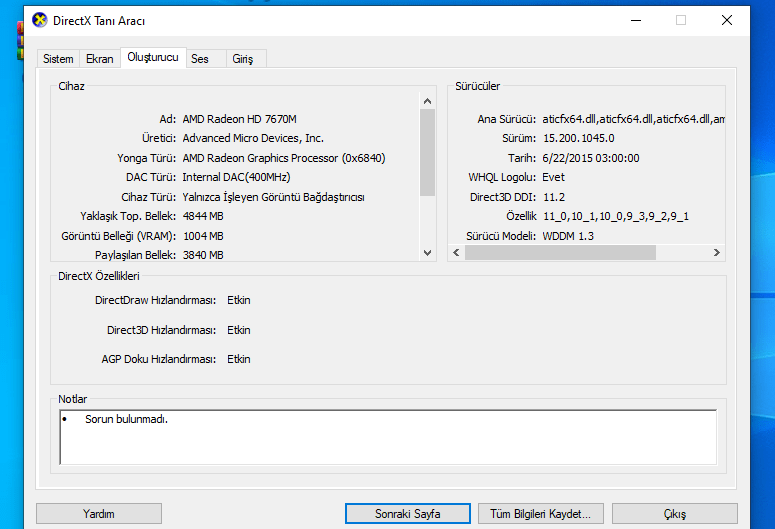Click 'Advanced Micro Devices, Inc.' value

(253, 138)
